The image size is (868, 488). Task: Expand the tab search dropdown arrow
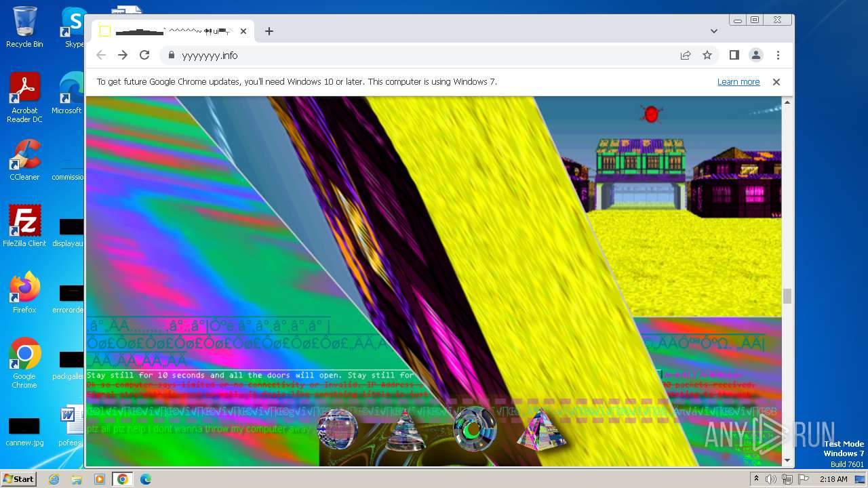(713, 31)
